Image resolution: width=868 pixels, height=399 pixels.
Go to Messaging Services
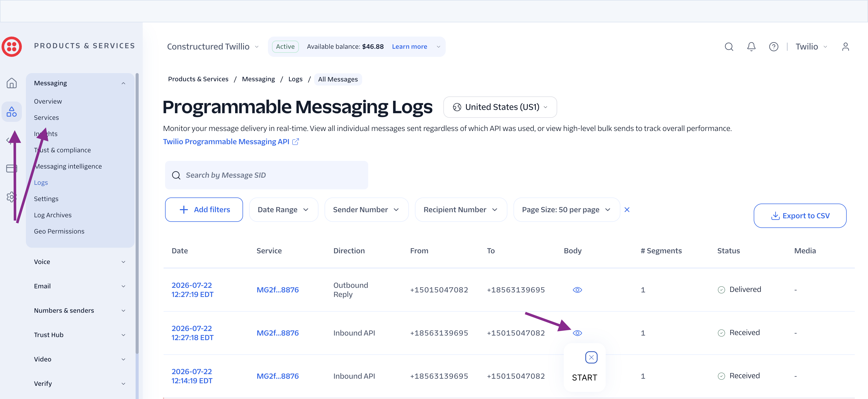pyautogui.click(x=46, y=118)
